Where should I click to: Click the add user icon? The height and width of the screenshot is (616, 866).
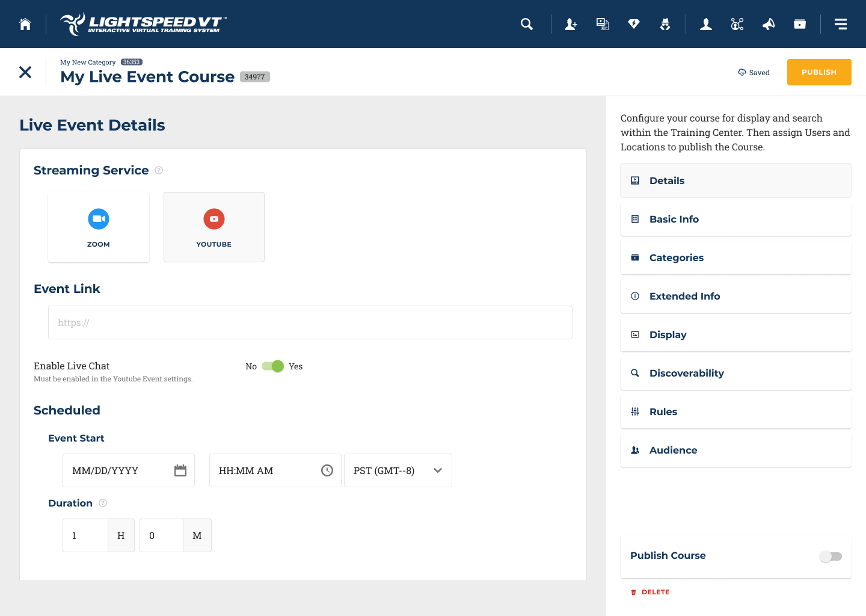tap(571, 24)
